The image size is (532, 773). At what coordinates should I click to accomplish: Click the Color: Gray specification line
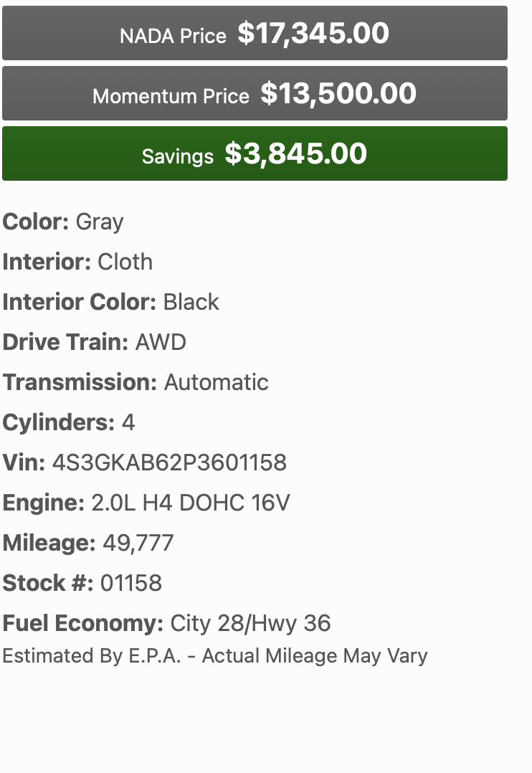pos(63,222)
